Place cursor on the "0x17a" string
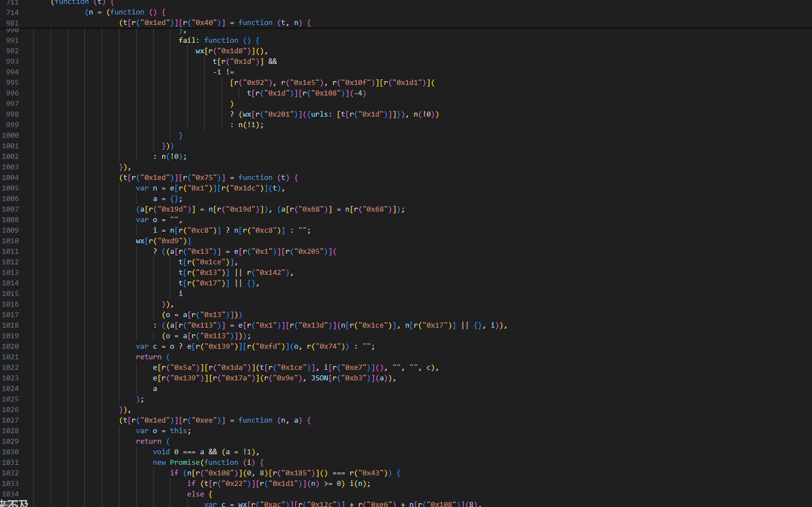 [236, 378]
